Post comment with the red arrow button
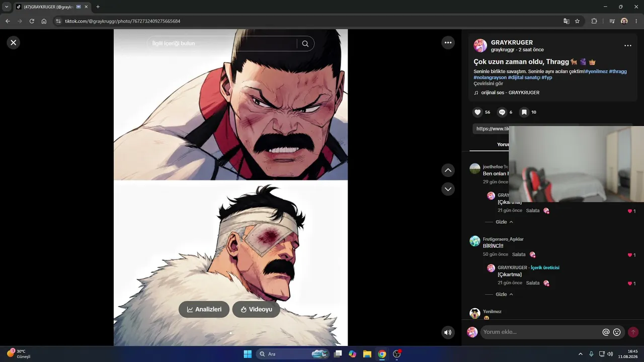The height and width of the screenshot is (362, 644). click(633, 332)
